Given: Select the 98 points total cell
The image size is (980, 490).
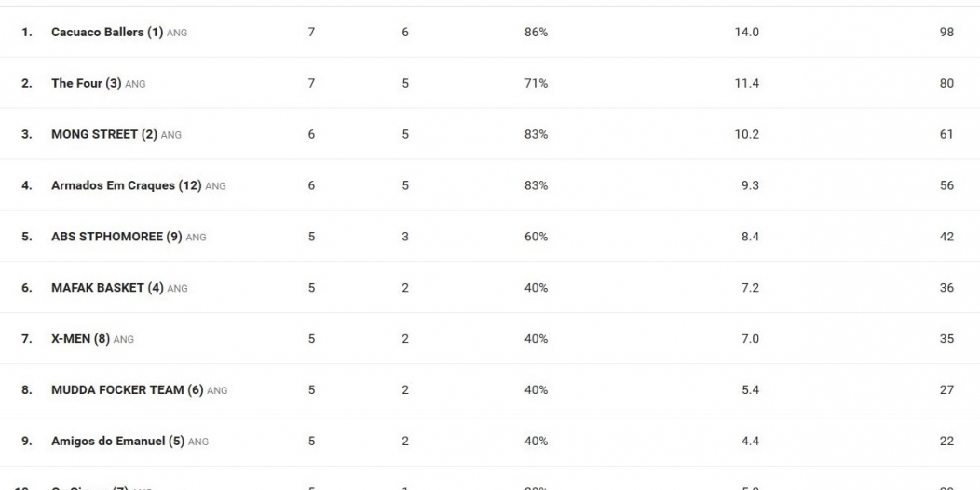Looking at the screenshot, I should (946, 32).
